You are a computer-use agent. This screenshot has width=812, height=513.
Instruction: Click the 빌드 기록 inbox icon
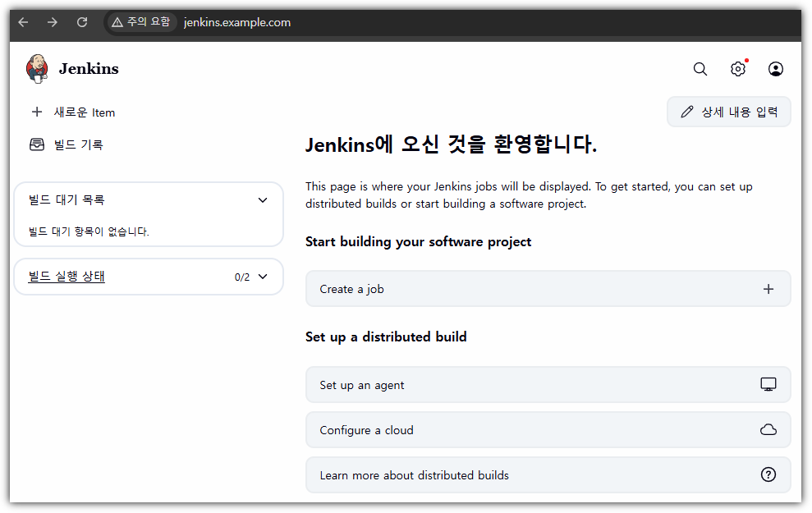[x=37, y=144]
